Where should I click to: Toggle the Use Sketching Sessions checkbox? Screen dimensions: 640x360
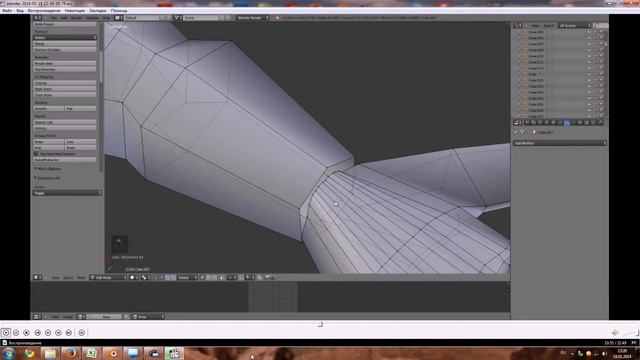coord(36,154)
